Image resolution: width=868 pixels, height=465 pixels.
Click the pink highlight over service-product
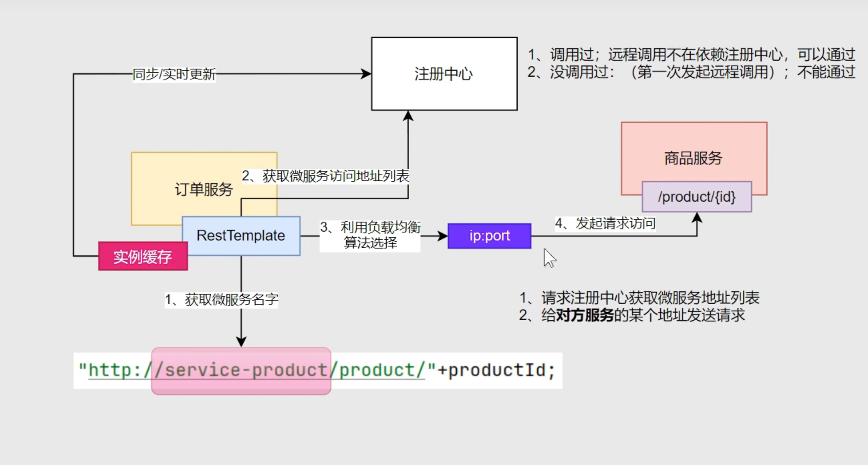point(241,371)
